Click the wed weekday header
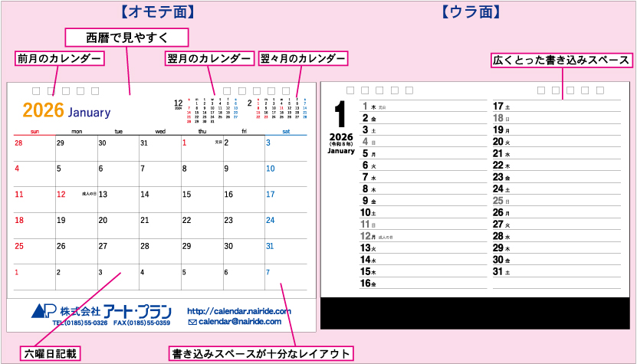Image resolution: width=637 pixels, height=364 pixels. (160, 132)
